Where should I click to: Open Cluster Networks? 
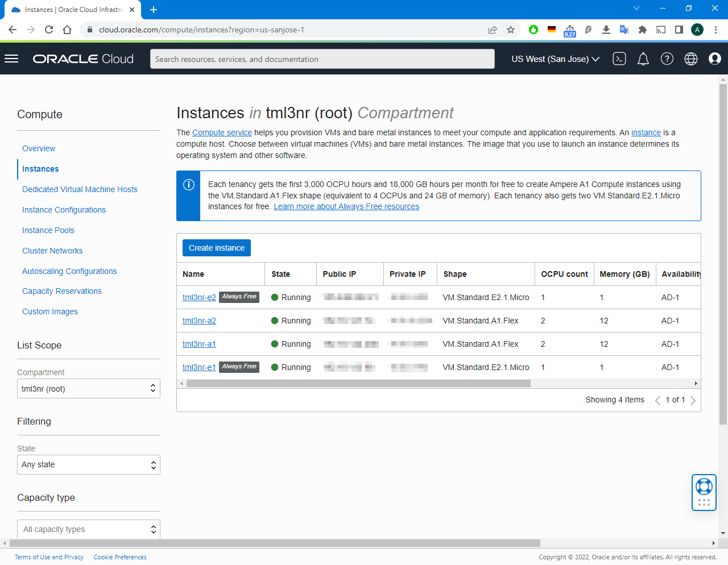point(52,251)
